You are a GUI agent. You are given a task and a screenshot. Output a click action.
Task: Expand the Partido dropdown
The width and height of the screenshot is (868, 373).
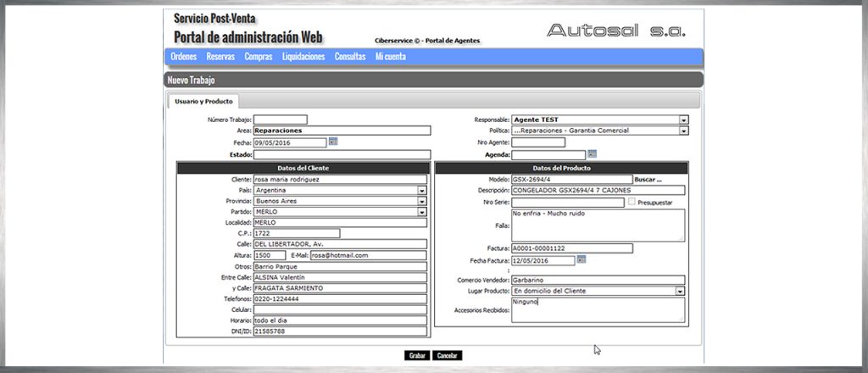point(421,212)
